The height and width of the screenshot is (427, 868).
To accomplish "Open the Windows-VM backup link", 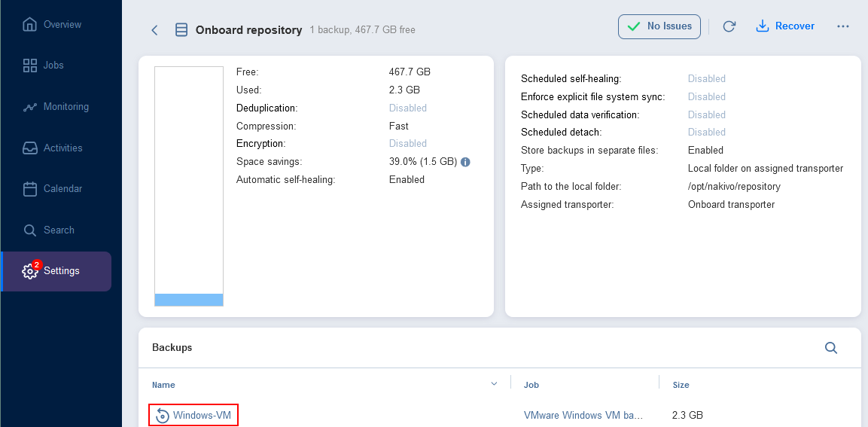I will (x=202, y=416).
